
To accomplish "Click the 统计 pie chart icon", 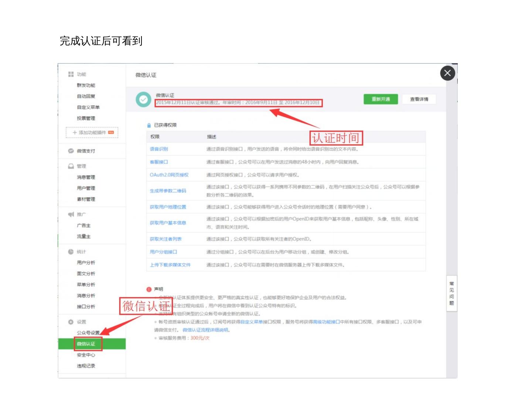I will pyautogui.click(x=71, y=252).
